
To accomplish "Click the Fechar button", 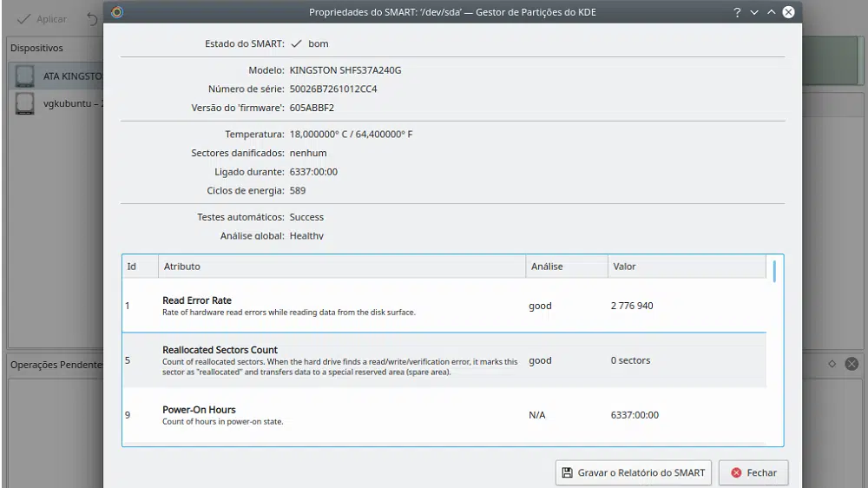I will tap(753, 472).
